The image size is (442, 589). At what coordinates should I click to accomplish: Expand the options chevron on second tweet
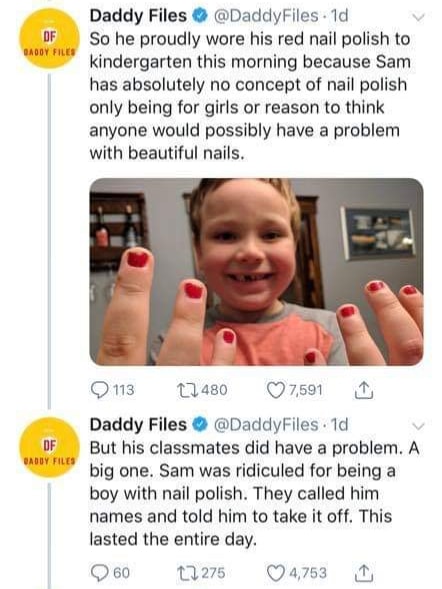[x=418, y=426]
